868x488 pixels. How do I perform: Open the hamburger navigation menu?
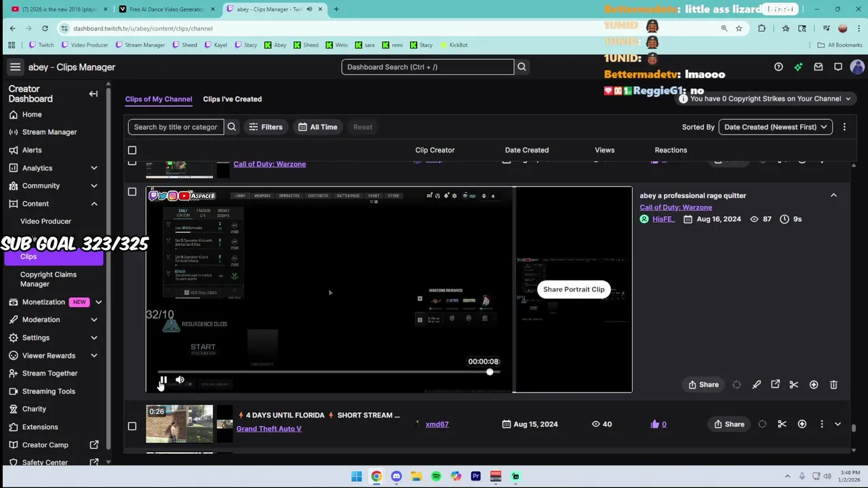click(x=15, y=67)
